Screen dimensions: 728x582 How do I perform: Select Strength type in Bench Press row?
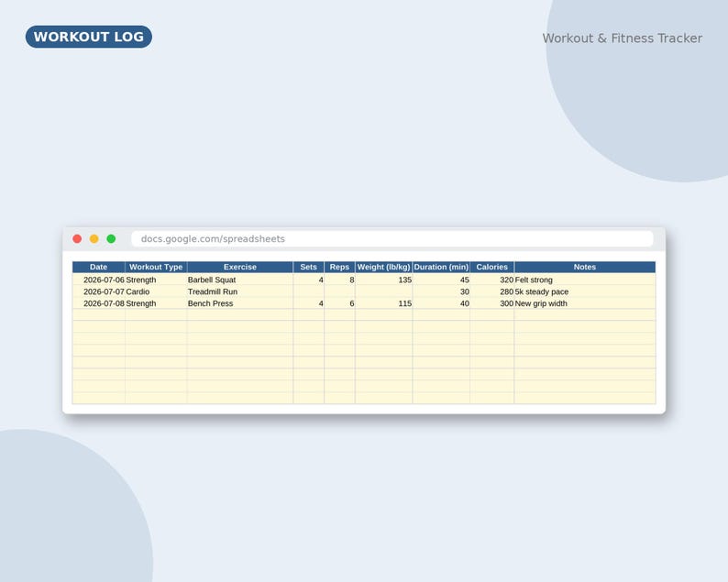click(x=156, y=303)
